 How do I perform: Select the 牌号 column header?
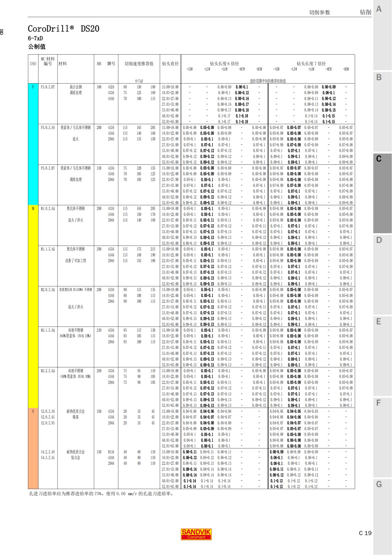(111, 64)
